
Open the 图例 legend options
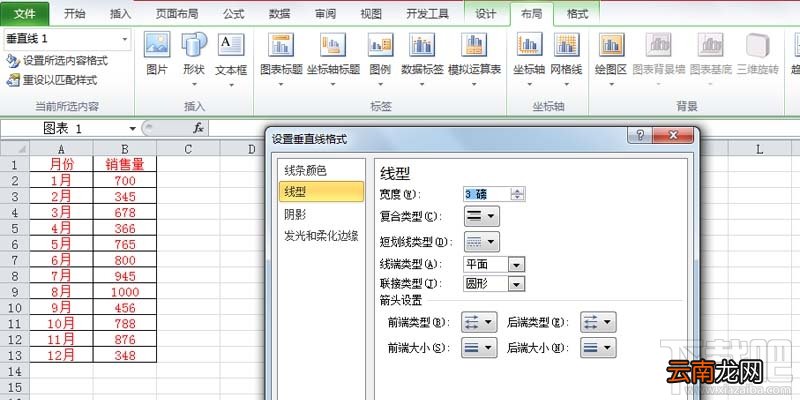coord(380,58)
